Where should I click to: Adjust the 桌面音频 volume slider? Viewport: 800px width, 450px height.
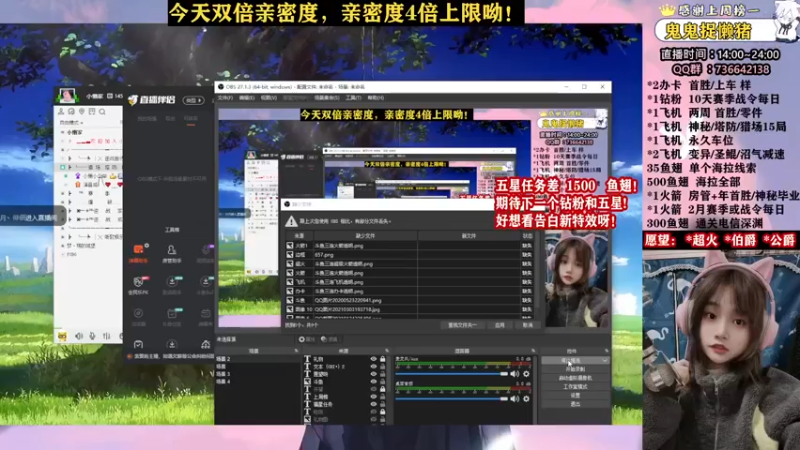click(x=452, y=398)
